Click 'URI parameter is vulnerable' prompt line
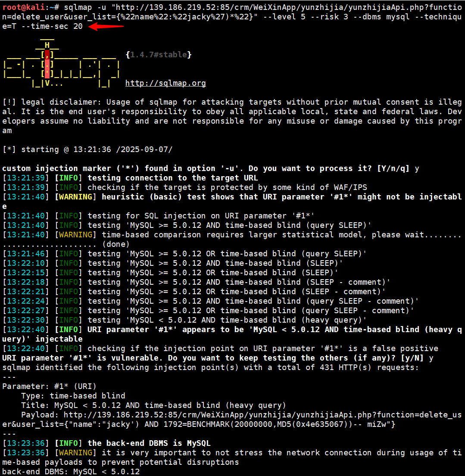 [218, 358]
